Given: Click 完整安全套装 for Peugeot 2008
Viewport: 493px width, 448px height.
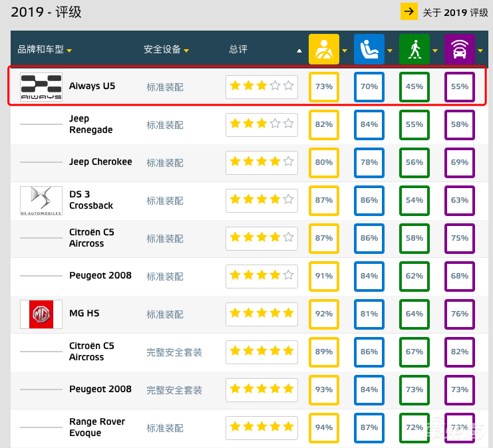Looking at the screenshot, I should [174, 390].
